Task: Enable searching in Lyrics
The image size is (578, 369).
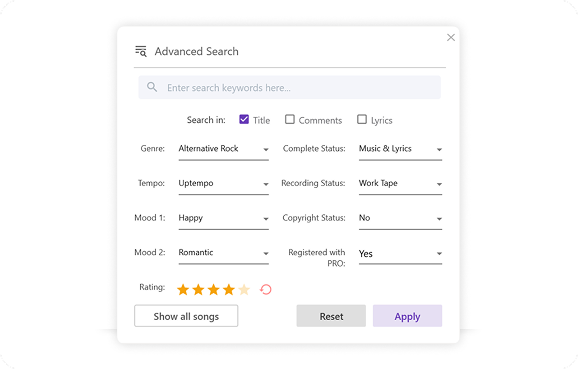Action: 362,119
